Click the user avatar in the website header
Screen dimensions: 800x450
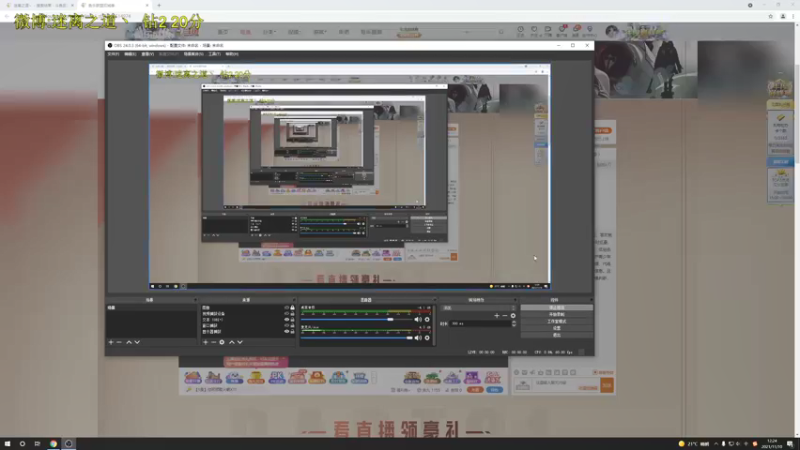point(612,32)
